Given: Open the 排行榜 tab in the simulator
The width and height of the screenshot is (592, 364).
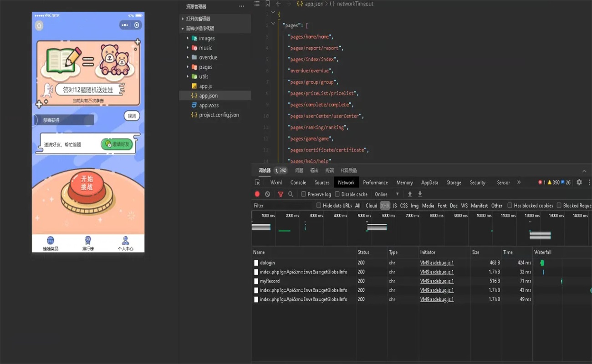Looking at the screenshot, I should [x=88, y=243].
